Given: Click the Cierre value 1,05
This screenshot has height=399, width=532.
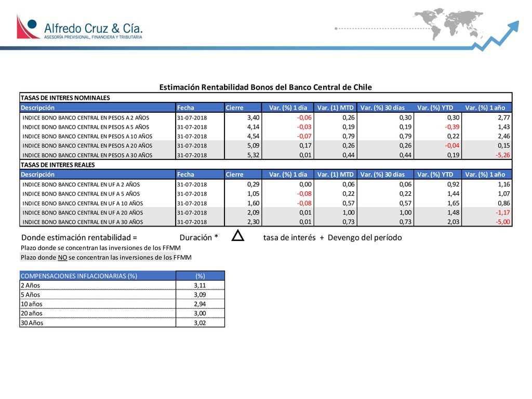Looking at the screenshot, I should click(253, 194).
